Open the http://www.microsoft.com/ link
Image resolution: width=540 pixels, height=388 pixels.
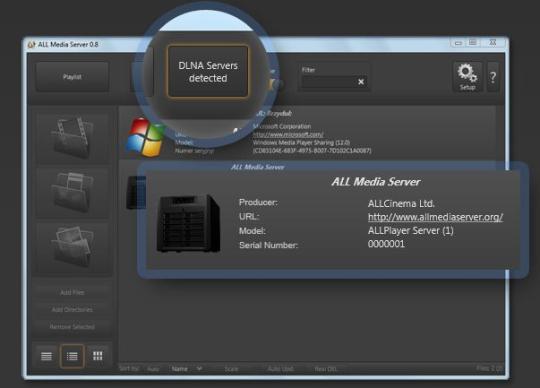tap(288, 134)
